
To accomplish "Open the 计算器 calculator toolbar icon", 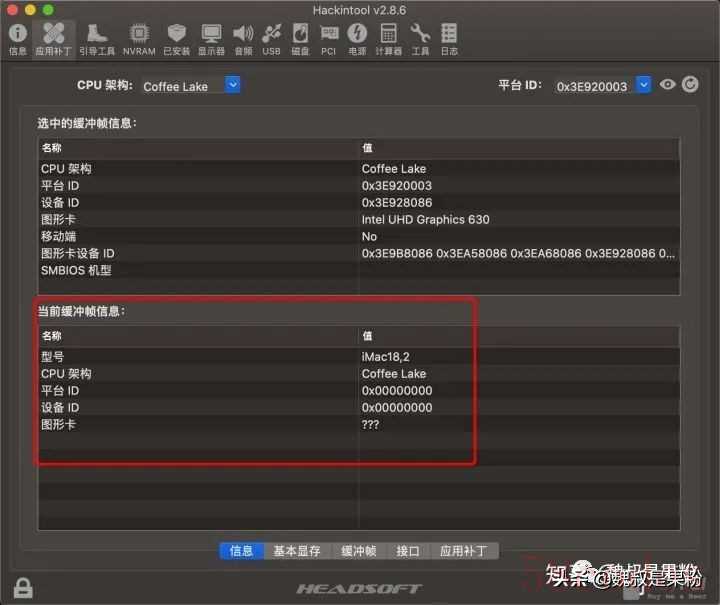I will pyautogui.click(x=388, y=39).
